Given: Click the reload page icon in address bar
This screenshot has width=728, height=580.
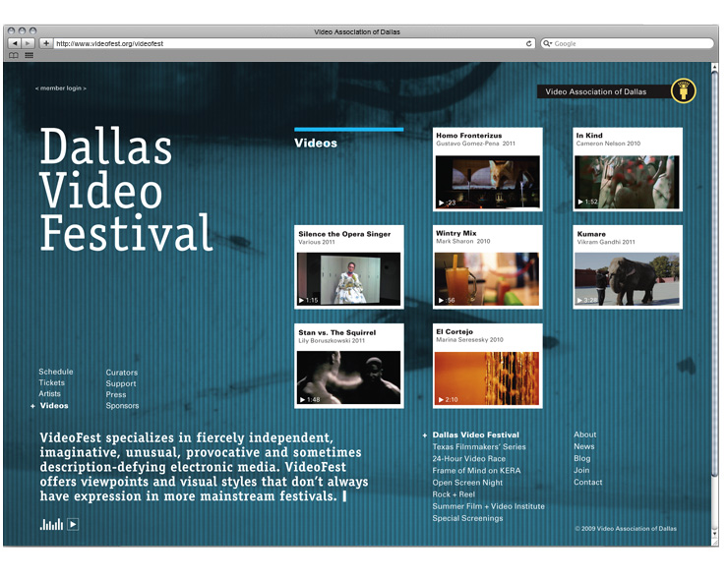Looking at the screenshot, I should click(x=528, y=43).
